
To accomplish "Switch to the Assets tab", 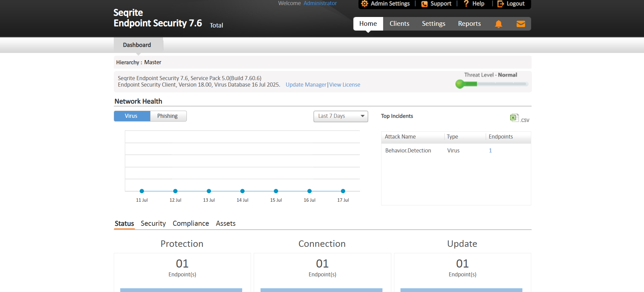I will click(226, 223).
